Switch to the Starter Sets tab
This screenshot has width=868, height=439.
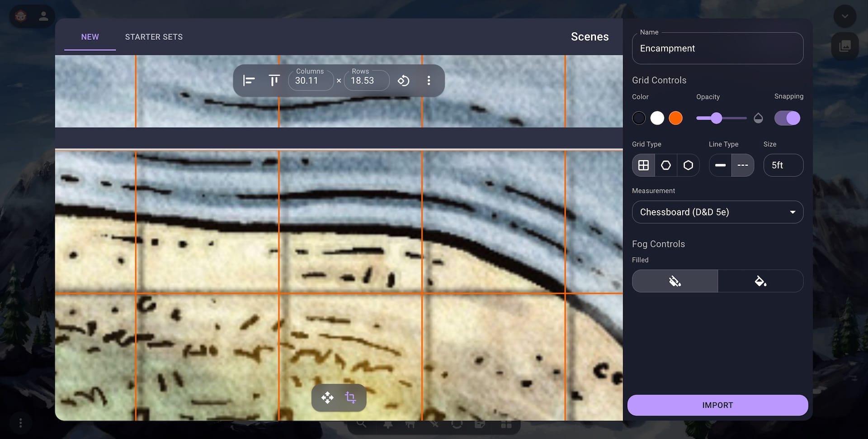(x=154, y=37)
